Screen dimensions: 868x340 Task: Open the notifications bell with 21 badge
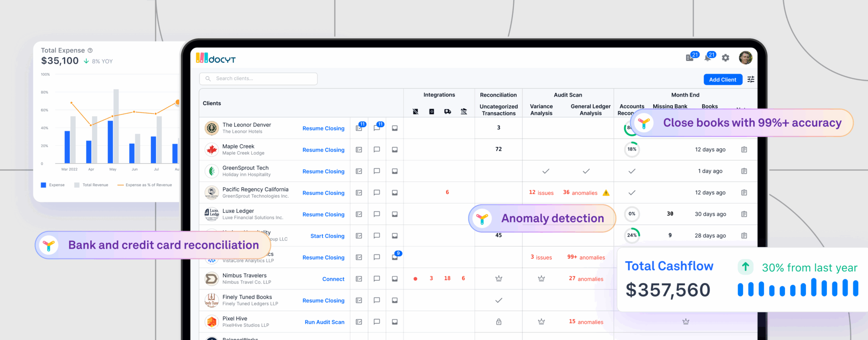tap(708, 58)
